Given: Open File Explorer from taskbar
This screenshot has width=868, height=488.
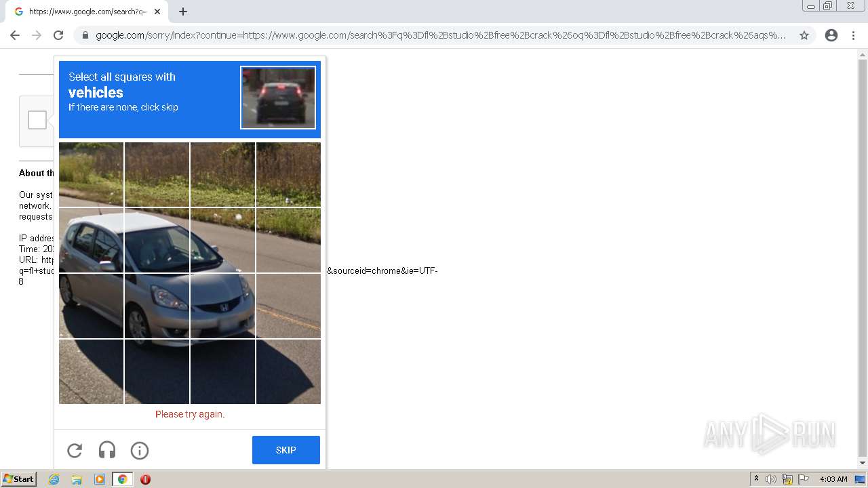Looking at the screenshot, I should click(x=77, y=479).
